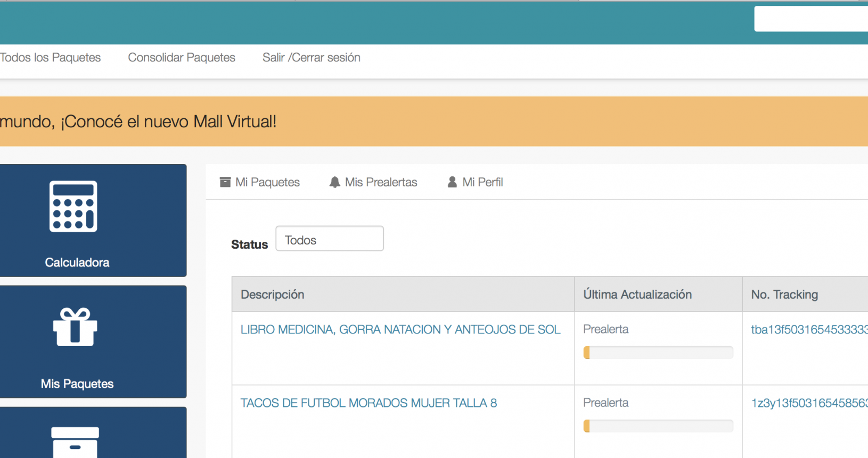
Task: Click Prealerta status in LIBRO MEDICINA row
Action: click(606, 330)
